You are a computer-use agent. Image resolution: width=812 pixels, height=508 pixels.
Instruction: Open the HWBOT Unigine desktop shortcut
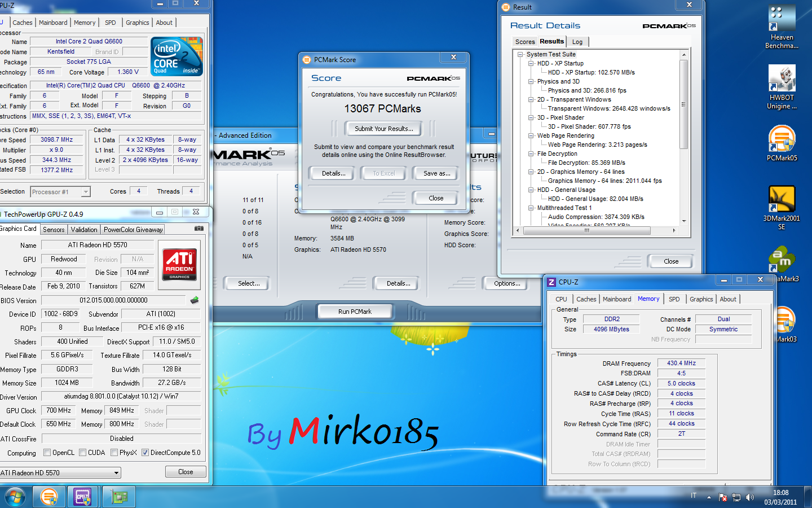782,86
